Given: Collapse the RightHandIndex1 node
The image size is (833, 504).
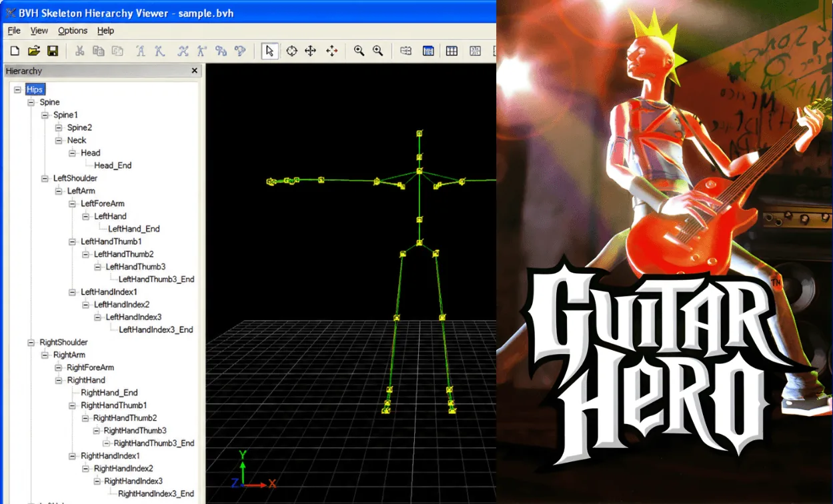Looking at the screenshot, I should [x=72, y=456].
